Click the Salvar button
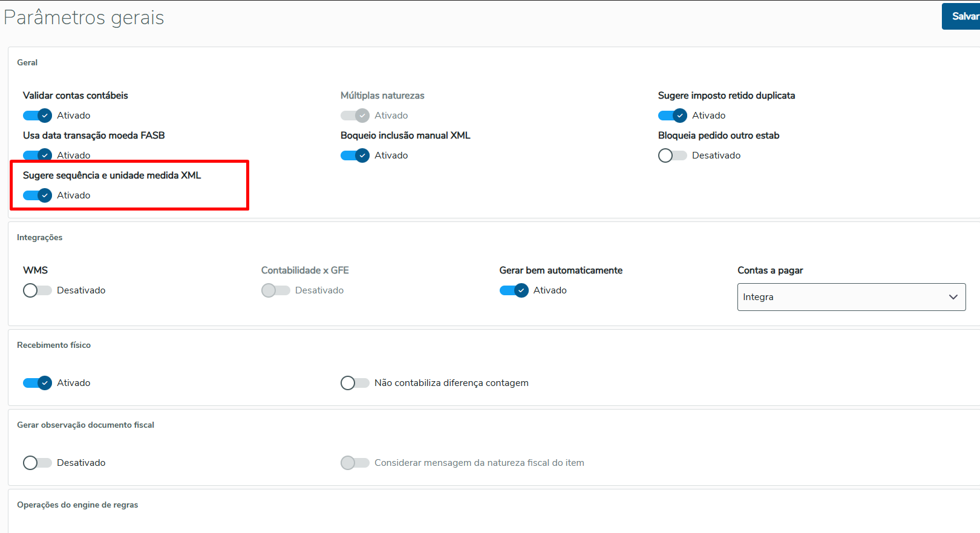 [x=963, y=16]
